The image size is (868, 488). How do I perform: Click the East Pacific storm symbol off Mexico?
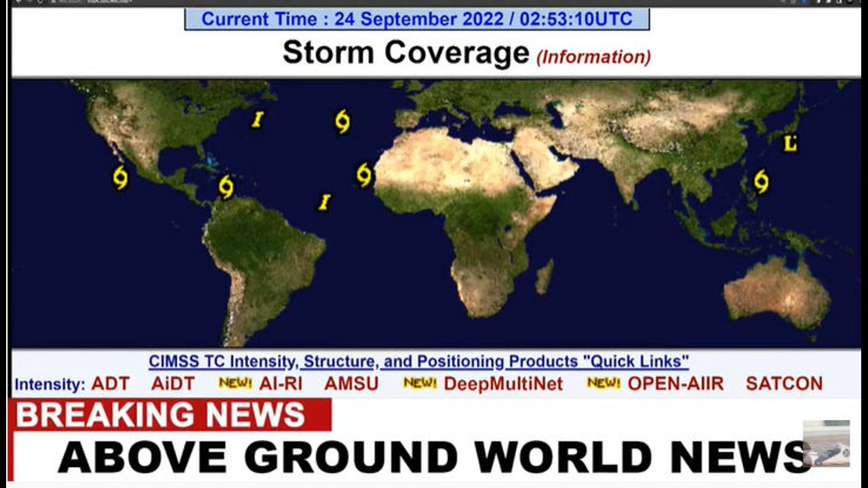(120, 178)
